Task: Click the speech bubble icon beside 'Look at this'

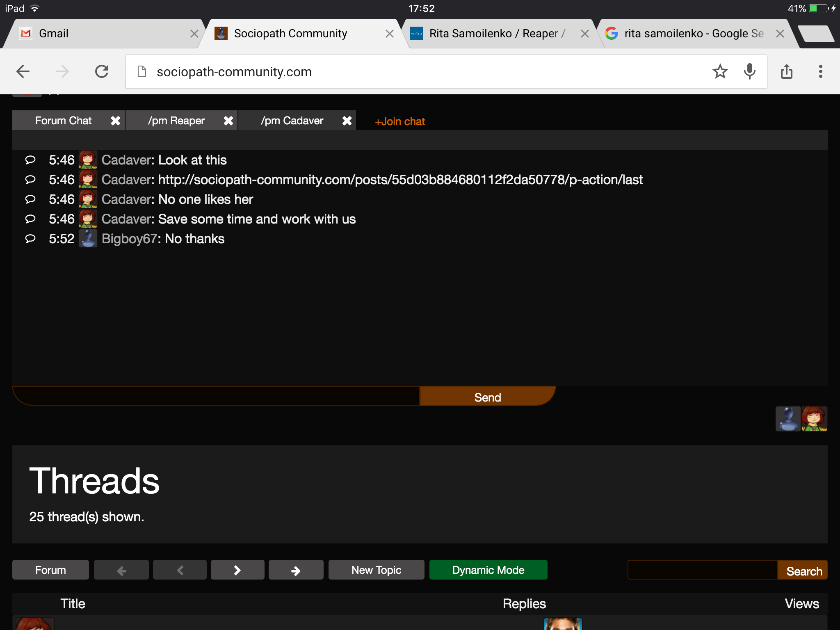Action: 30,160
